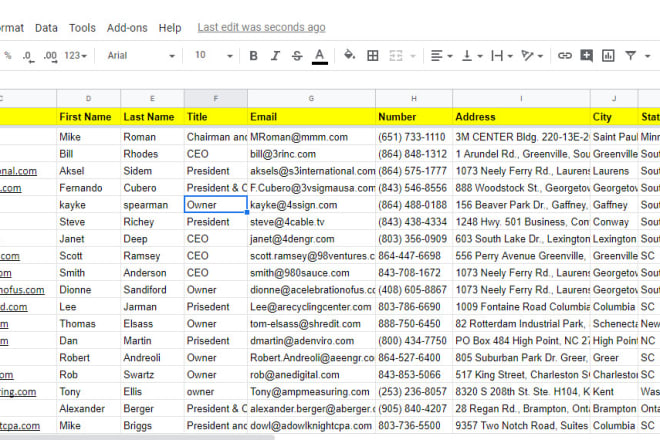Image resolution: width=660 pixels, height=440 pixels.
Task: Toggle italic formatting
Action: 275,56
